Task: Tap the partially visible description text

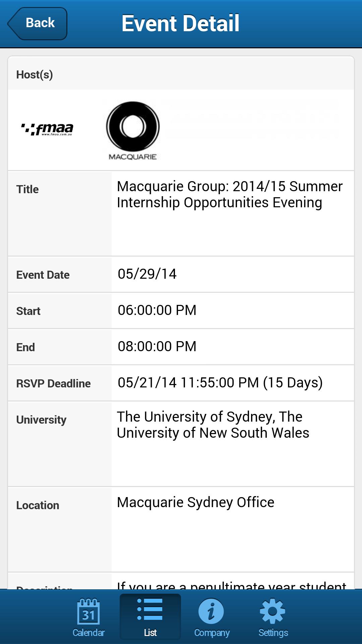Action: [x=231, y=584]
